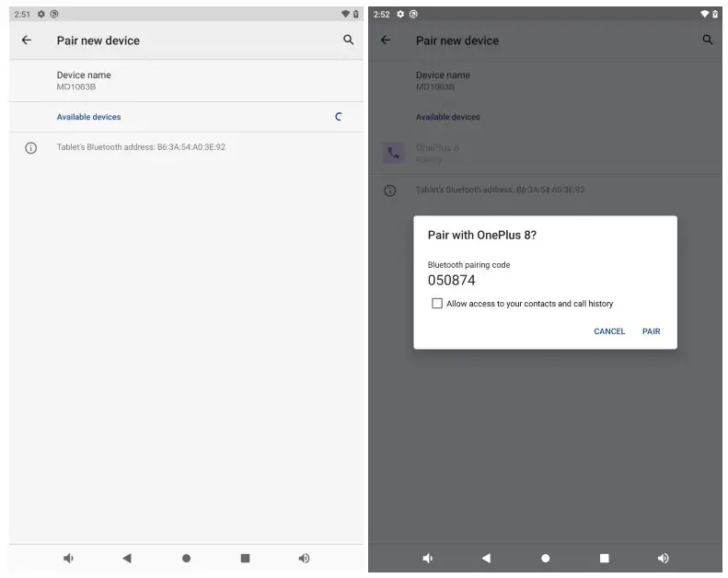
Task: Open search on left Pair new device screen
Action: click(x=348, y=40)
